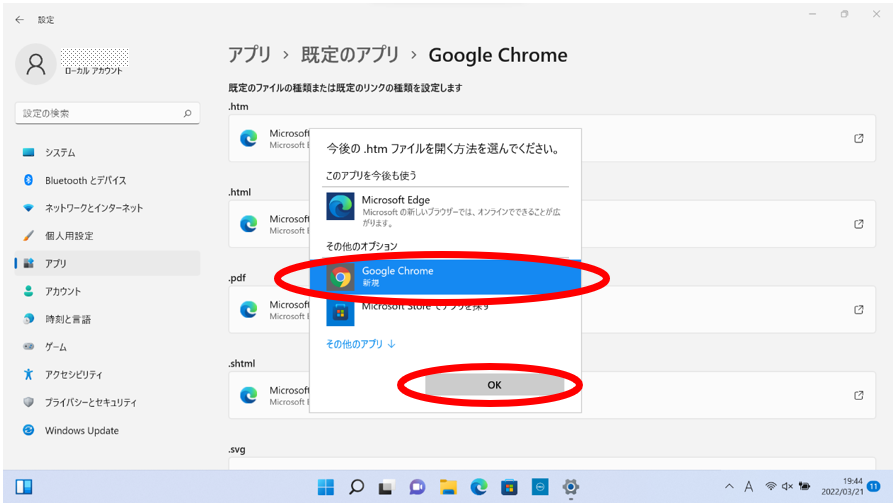The image size is (895, 503).
Task: Open アカウント settings
Action: click(107, 291)
